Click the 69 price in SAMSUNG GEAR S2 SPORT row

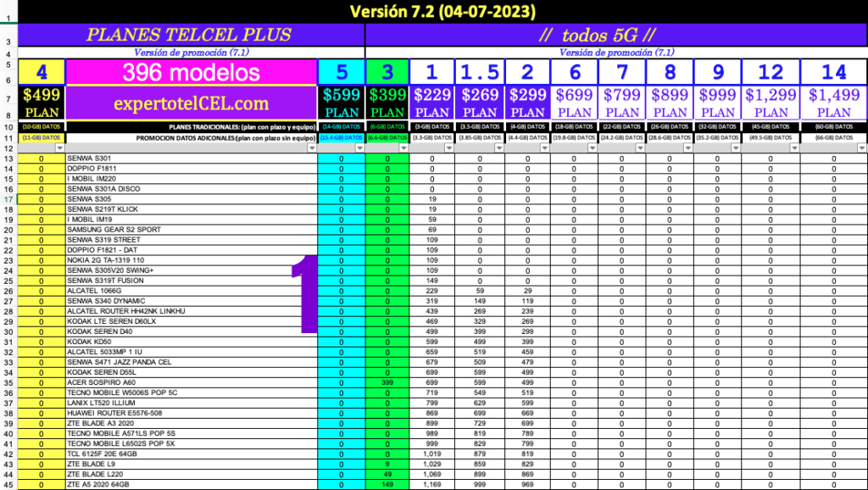click(431, 230)
